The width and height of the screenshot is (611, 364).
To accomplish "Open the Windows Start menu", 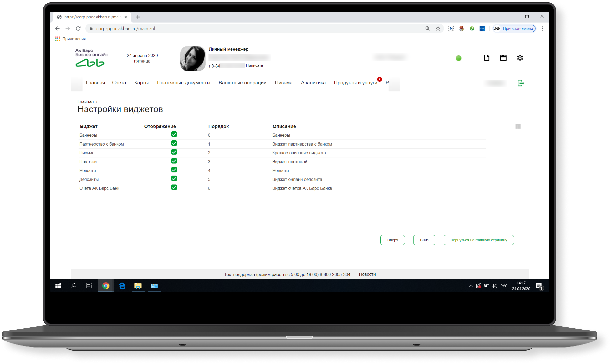I will point(58,286).
